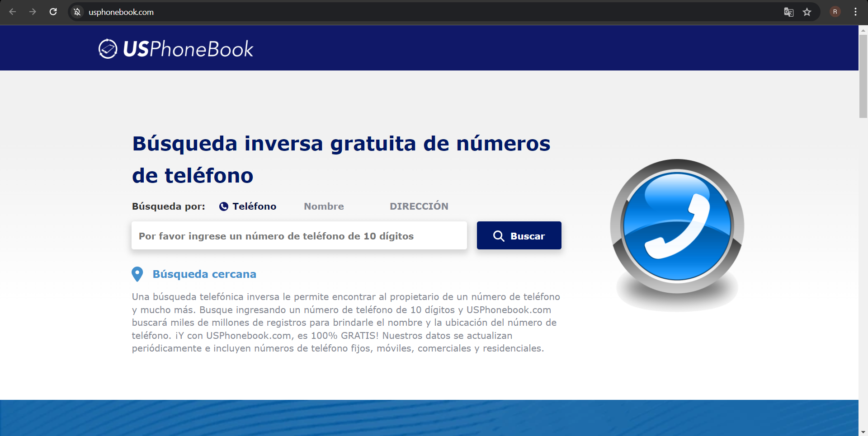The image size is (868, 436).
Task: Select the Nombre search option
Action: (x=324, y=206)
